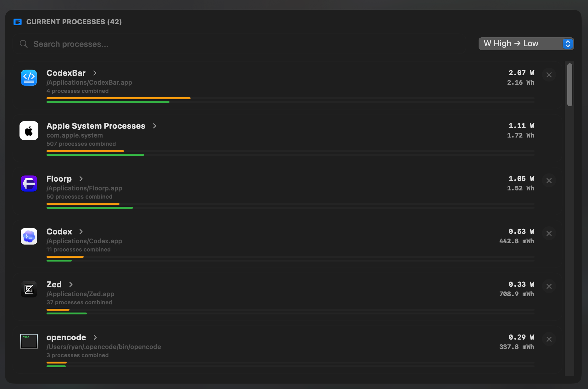Click the opencode exec icon
This screenshot has width=588, height=389.
pos(29,341)
